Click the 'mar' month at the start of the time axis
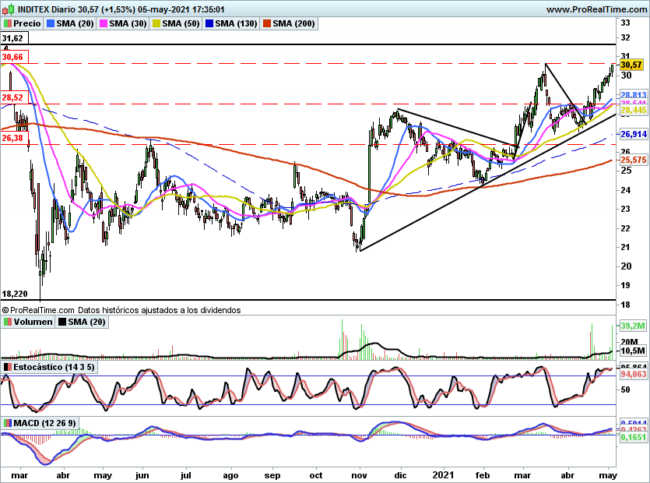This screenshot has width=650, height=483. coord(19,476)
